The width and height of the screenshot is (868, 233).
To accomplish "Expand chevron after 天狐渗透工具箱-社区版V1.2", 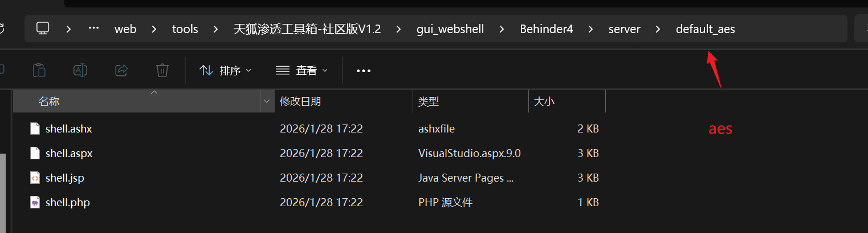I will [399, 29].
